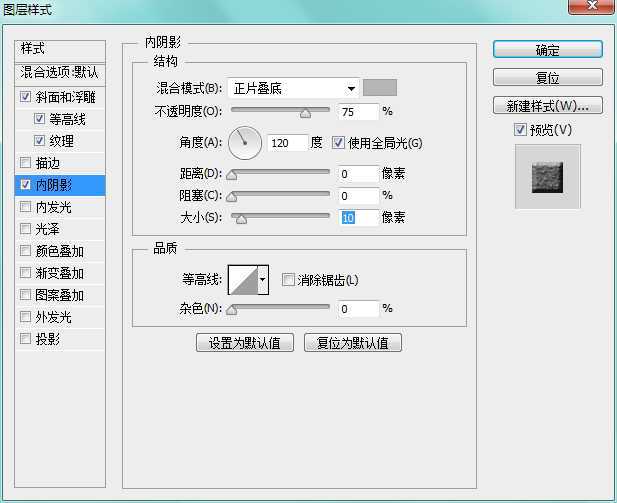The image size is (617, 503).
Task: Click the 大小 size input field
Action: point(358,217)
